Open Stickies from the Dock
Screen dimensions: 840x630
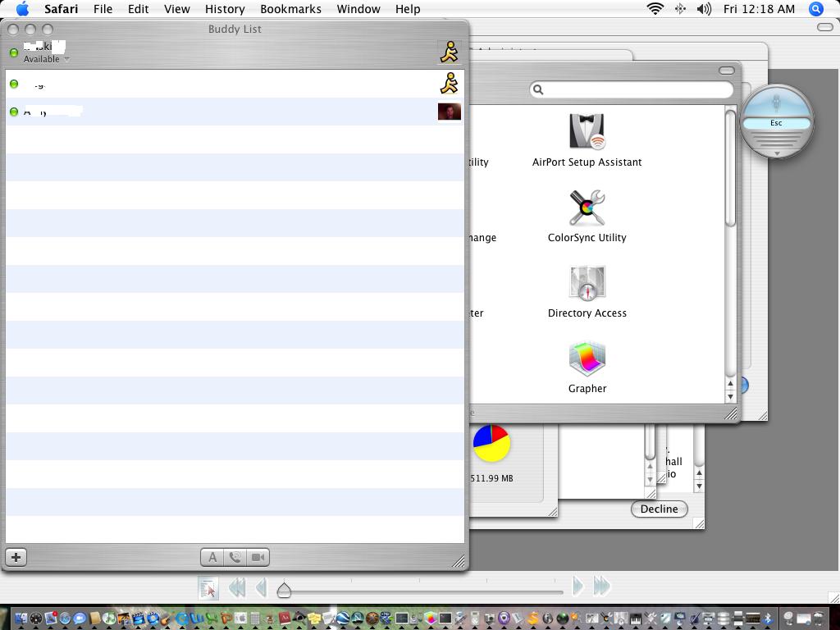click(x=313, y=618)
